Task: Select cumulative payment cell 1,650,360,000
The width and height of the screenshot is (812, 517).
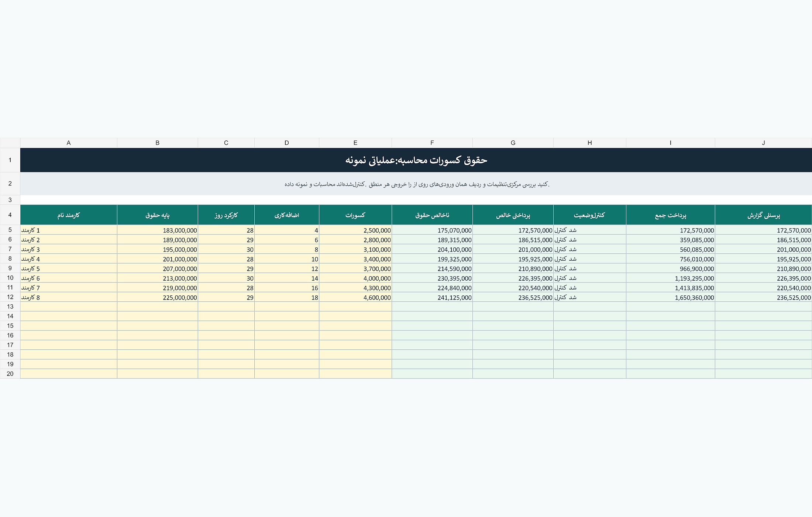Action: pyautogui.click(x=671, y=297)
